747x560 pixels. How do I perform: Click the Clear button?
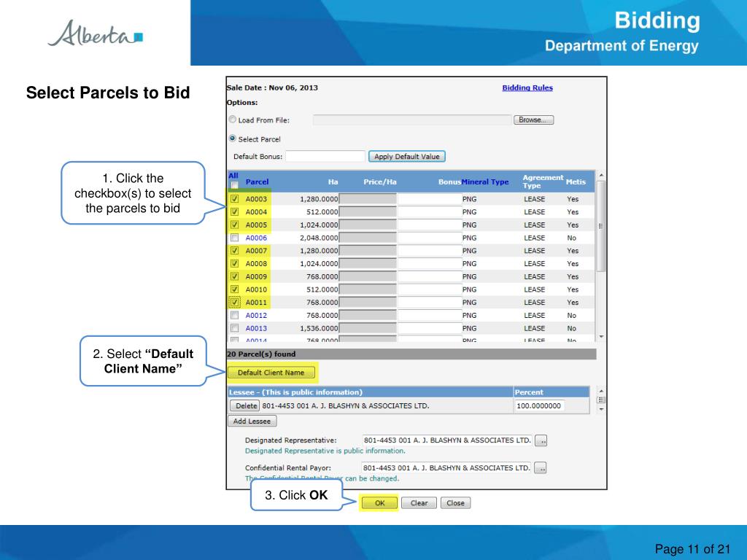tap(419, 503)
